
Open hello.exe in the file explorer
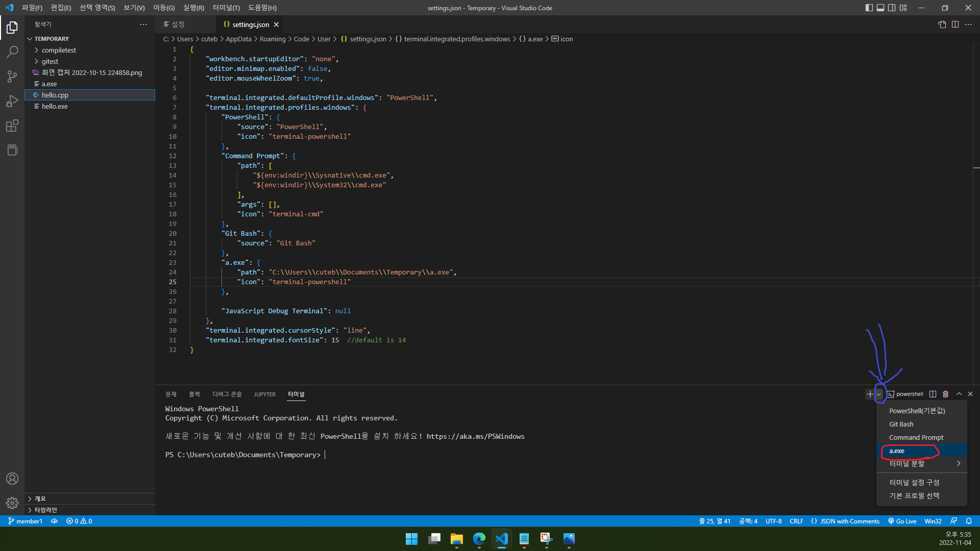coord(90,106)
